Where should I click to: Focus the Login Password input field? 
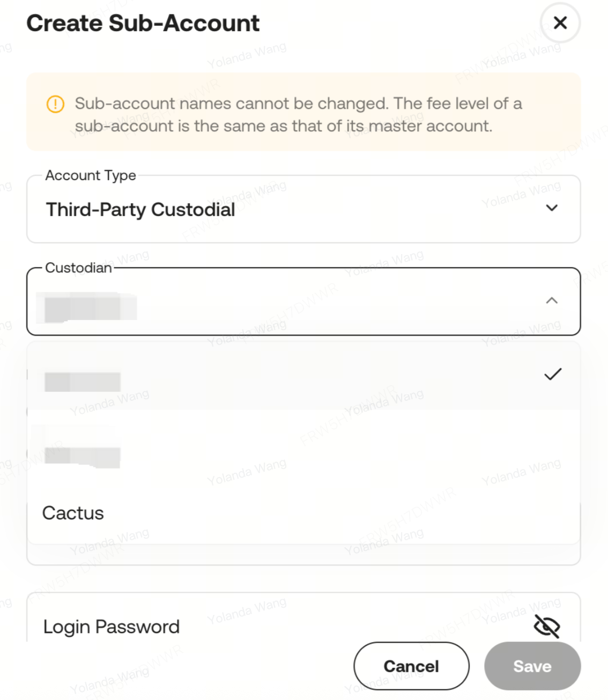pyautogui.click(x=268, y=626)
